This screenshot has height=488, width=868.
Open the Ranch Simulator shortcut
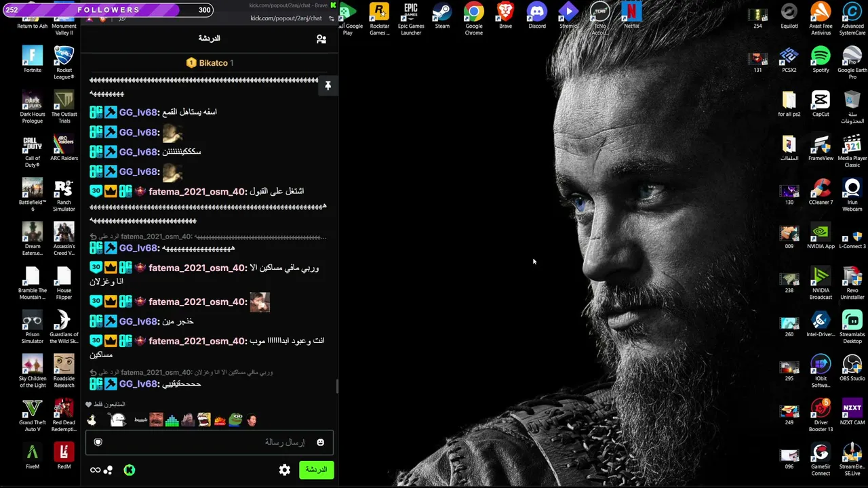pos(64,195)
